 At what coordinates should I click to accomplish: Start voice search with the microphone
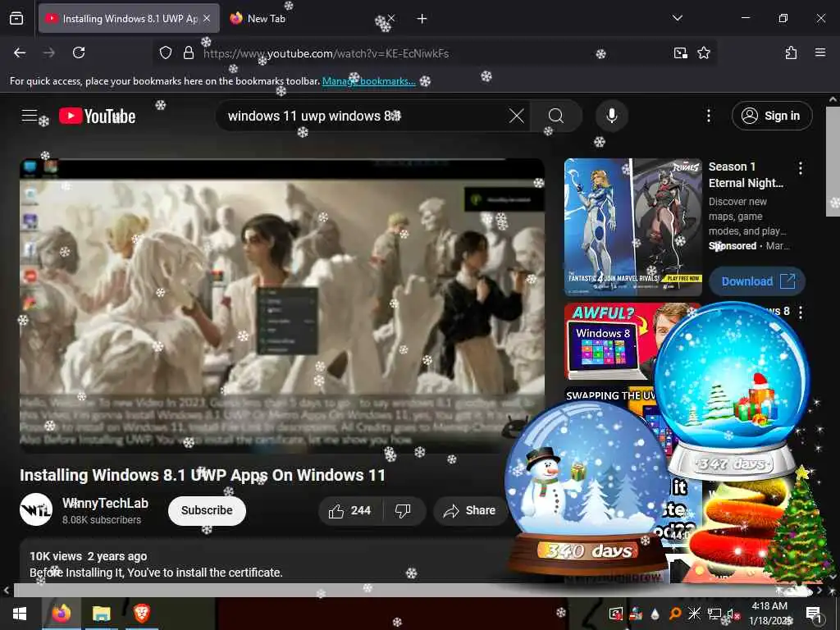(x=611, y=116)
